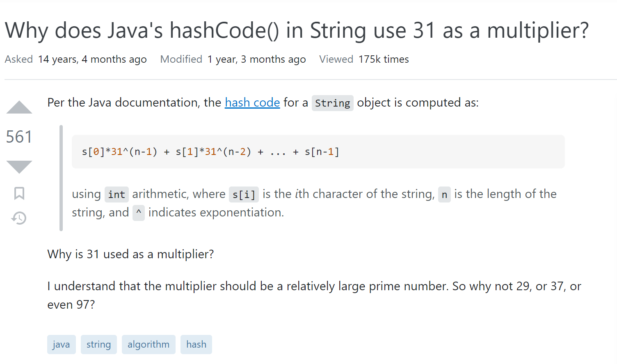Click the 'Viewed 175k times' text
This screenshot has width=617, height=364.
(364, 59)
